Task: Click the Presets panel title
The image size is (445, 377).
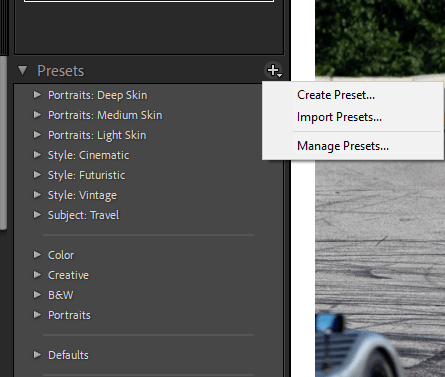Action: click(61, 71)
